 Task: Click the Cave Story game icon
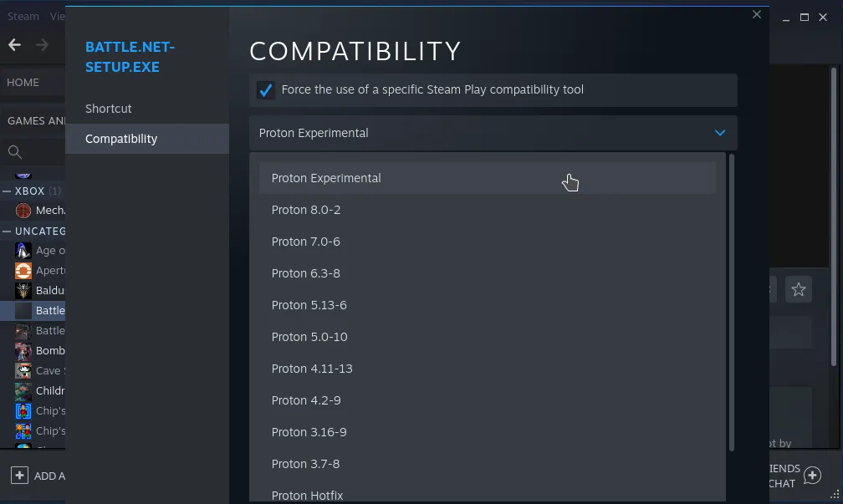pos(23,370)
